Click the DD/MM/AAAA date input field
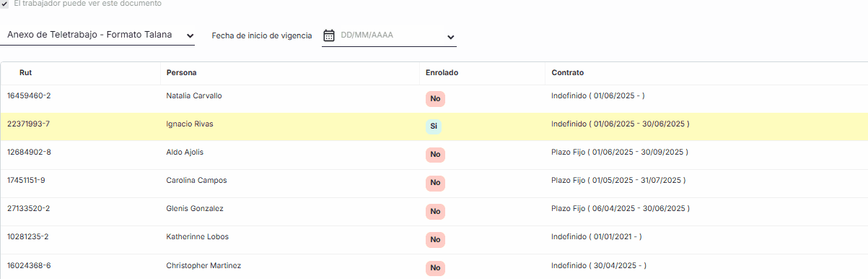Image resolution: width=868 pixels, height=279 pixels. 391,35
